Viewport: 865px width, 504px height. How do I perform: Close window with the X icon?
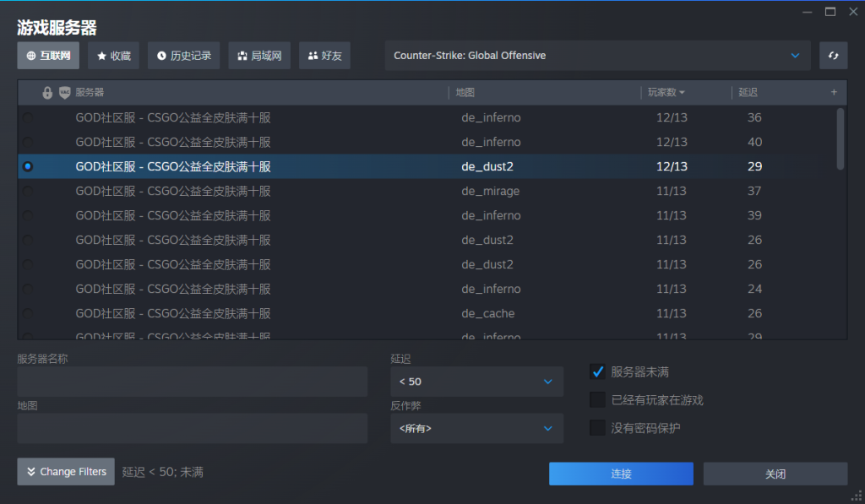click(x=852, y=11)
